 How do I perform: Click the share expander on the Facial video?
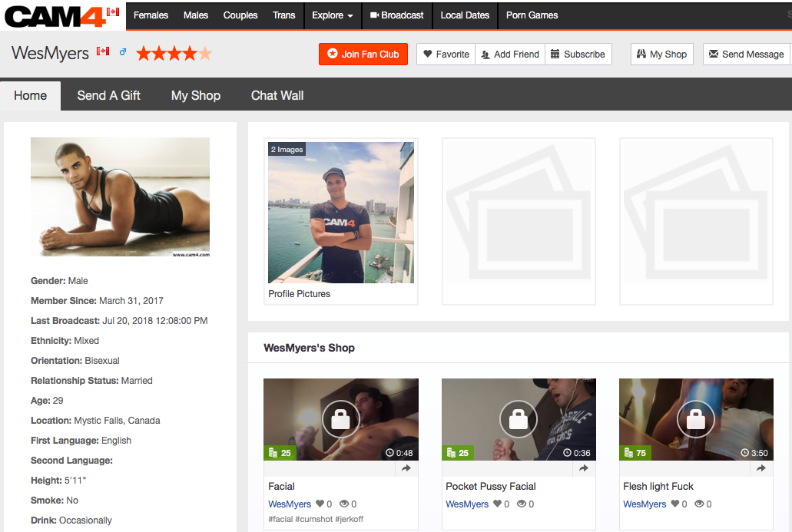[x=406, y=468]
